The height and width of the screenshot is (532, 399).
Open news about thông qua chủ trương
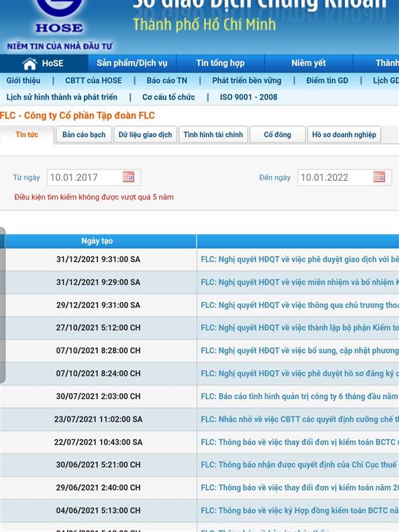300,305
